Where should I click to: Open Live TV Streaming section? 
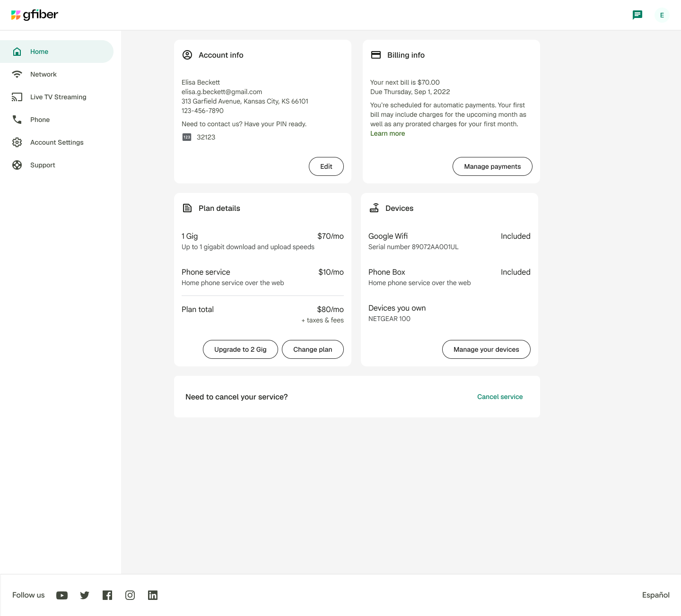tap(57, 97)
